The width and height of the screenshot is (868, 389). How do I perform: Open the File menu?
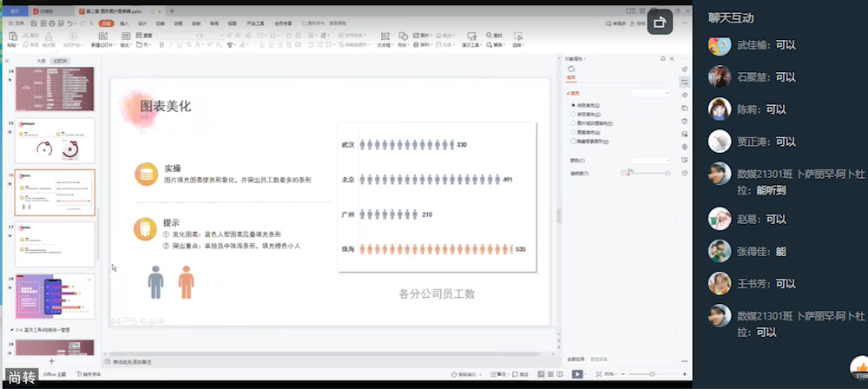[16, 23]
